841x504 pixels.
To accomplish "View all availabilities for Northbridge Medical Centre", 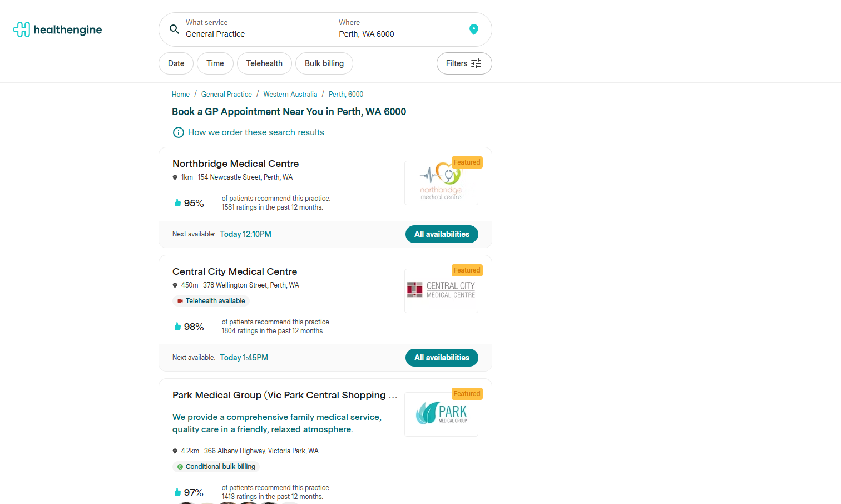I will click(x=442, y=234).
